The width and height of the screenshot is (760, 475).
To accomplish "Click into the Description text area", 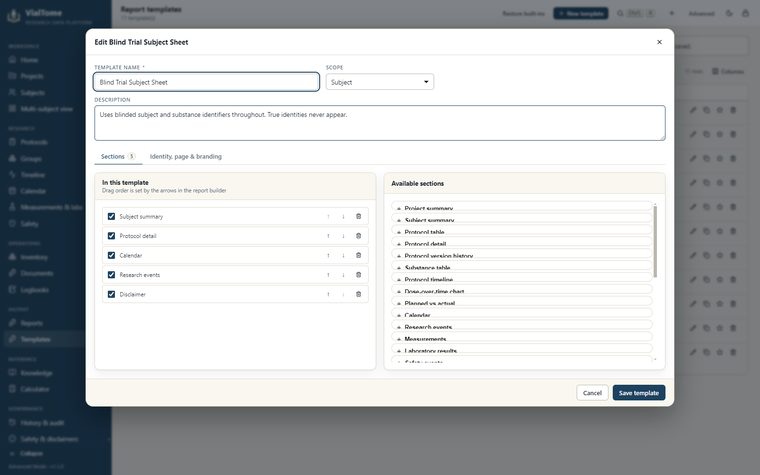I will pos(380,123).
